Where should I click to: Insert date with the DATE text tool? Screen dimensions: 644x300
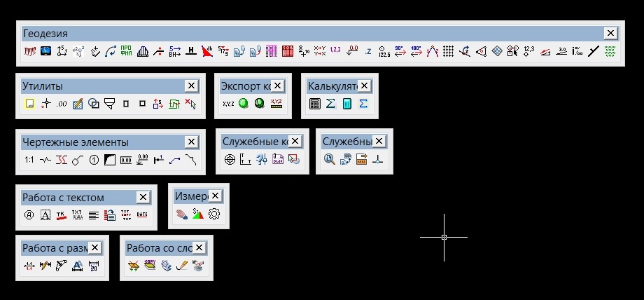click(x=142, y=214)
